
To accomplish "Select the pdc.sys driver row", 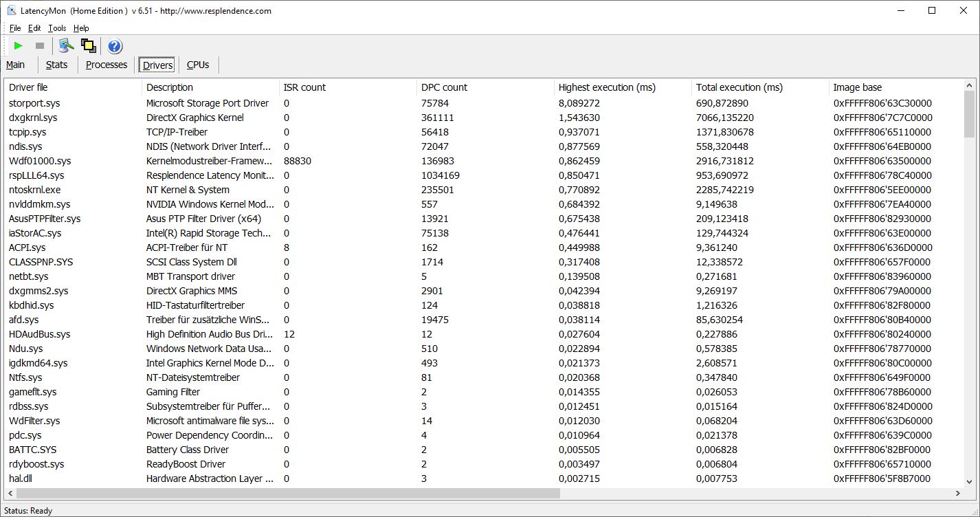I will click(484, 435).
